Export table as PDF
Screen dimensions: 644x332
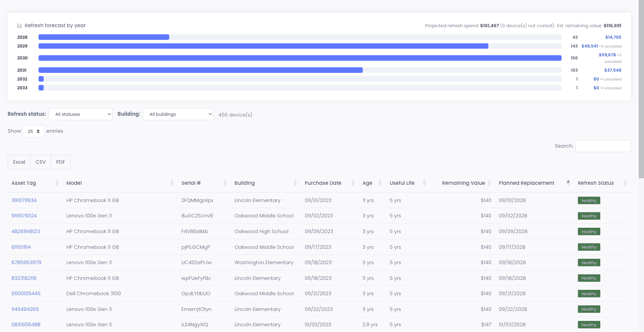coord(61,162)
